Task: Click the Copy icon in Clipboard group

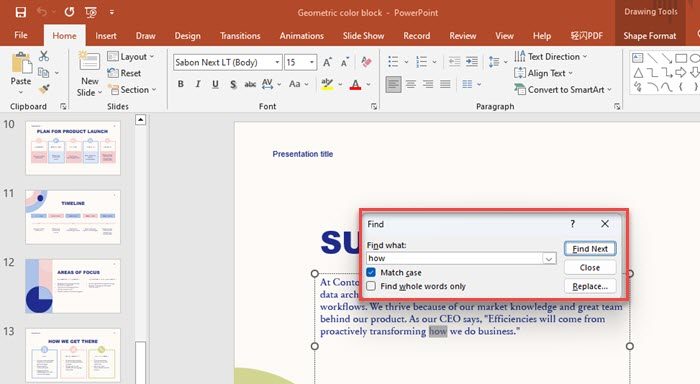Action: (44, 72)
